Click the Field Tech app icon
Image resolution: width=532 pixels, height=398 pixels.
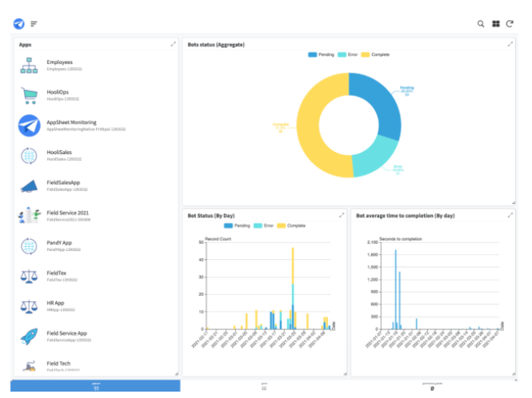coord(29,366)
